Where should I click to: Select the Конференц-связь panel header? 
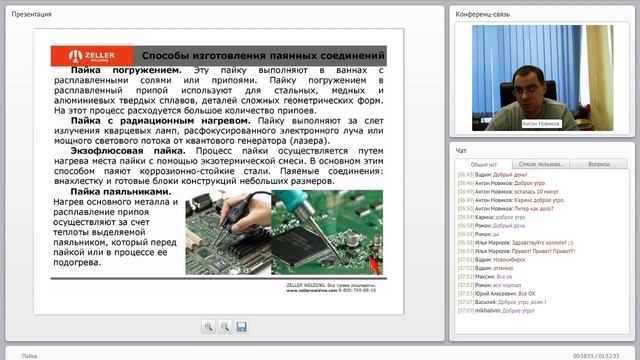click(x=482, y=14)
